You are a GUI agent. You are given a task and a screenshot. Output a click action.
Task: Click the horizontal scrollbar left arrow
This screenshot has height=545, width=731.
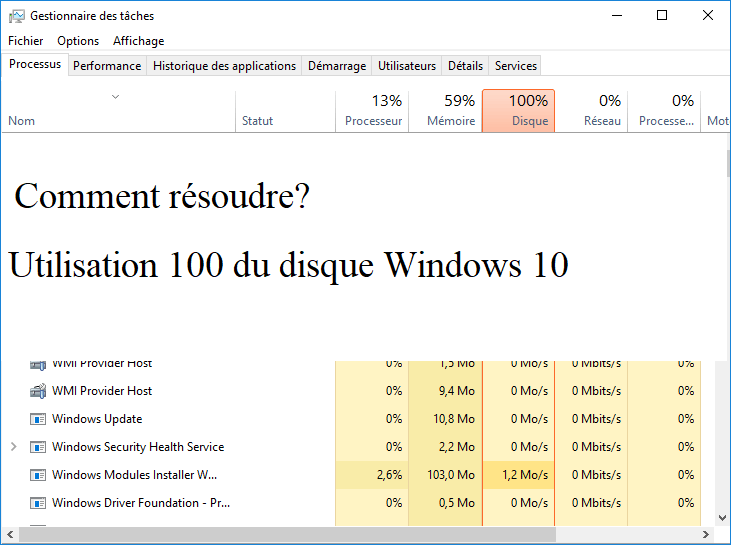[x=10, y=534]
